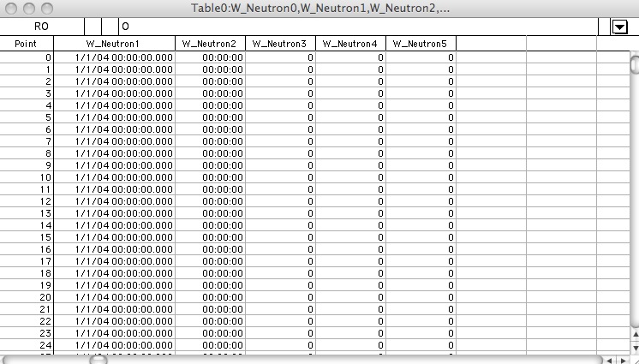
Task: Click W_Neutron2 time cell in row 6
Action: (x=210, y=129)
